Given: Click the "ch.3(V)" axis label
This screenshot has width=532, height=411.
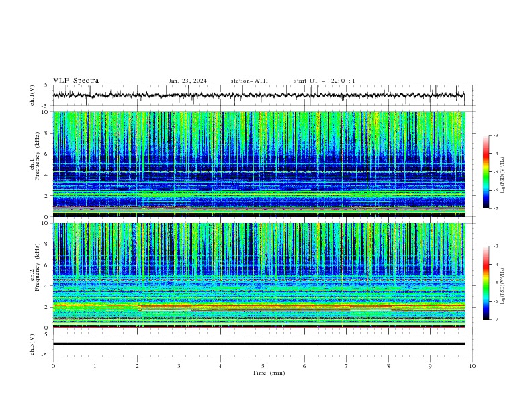Looking at the screenshot, I should (x=32, y=345).
